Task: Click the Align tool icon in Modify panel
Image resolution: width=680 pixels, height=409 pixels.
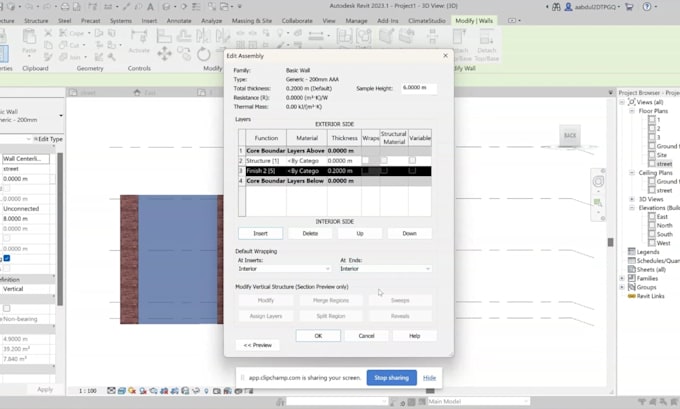Action: (x=164, y=36)
